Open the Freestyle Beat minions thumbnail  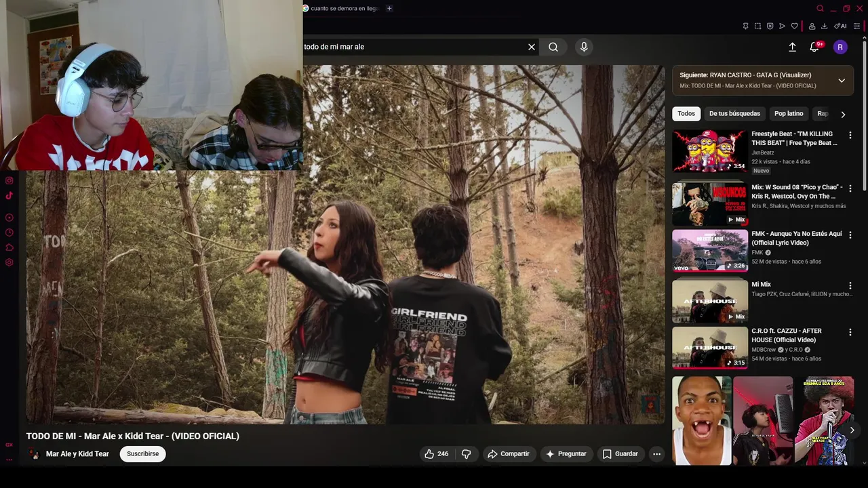pos(710,150)
